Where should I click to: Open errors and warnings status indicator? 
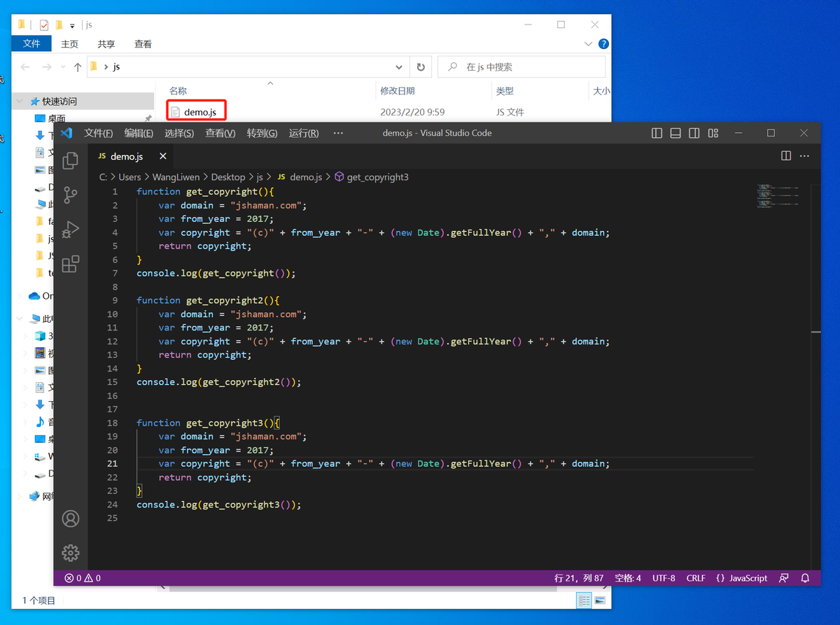[83, 578]
